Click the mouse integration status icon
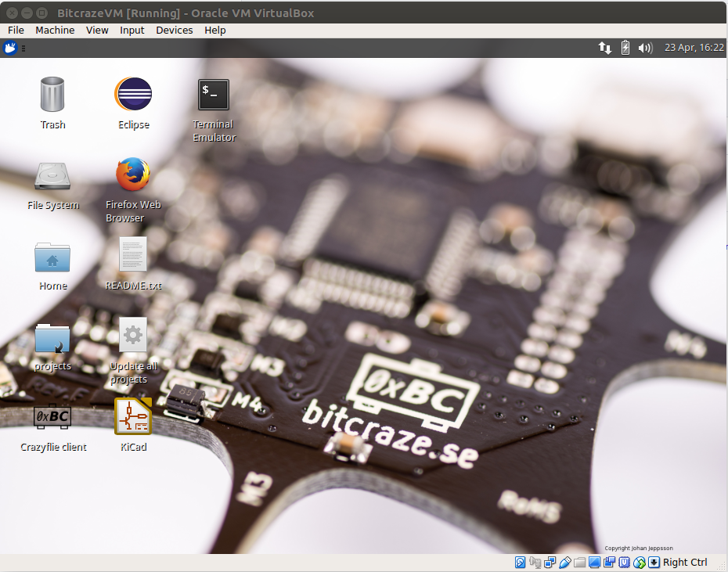728x572 pixels. click(x=639, y=563)
